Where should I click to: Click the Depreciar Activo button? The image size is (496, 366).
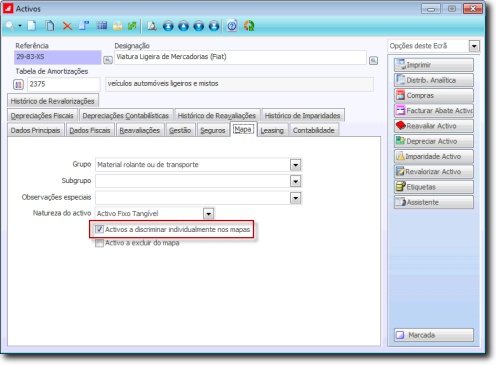(x=434, y=141)
